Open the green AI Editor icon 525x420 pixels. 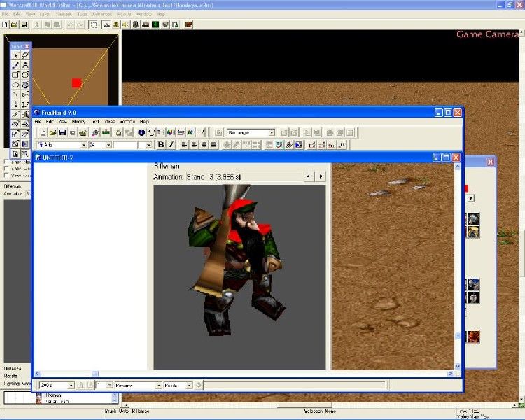point(155,24)
